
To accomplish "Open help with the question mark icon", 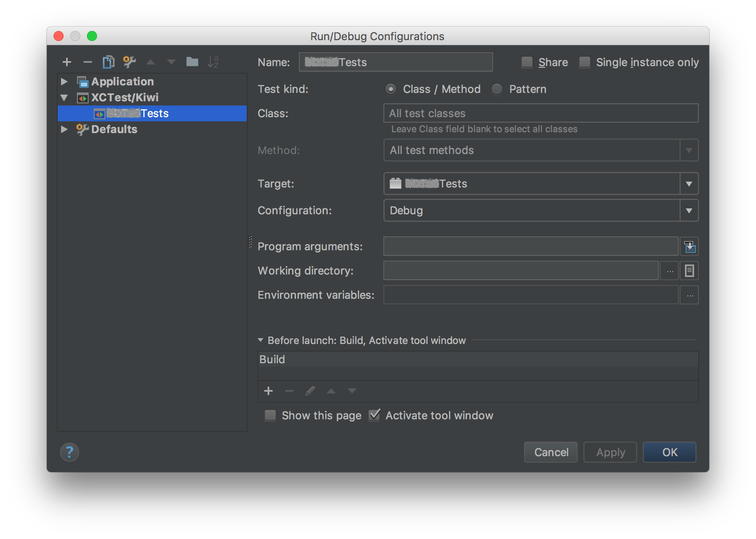I will click(x=69, y=452).
